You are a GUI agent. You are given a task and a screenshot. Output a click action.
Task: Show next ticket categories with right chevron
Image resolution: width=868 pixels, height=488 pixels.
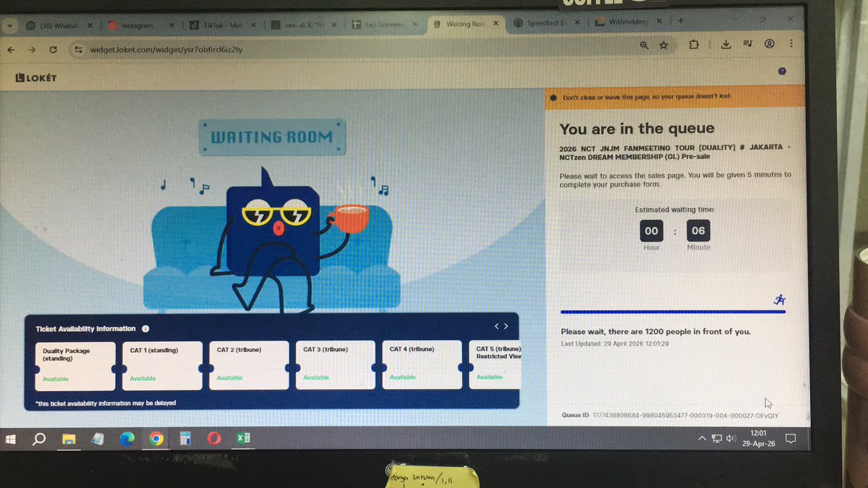point(506,326)
